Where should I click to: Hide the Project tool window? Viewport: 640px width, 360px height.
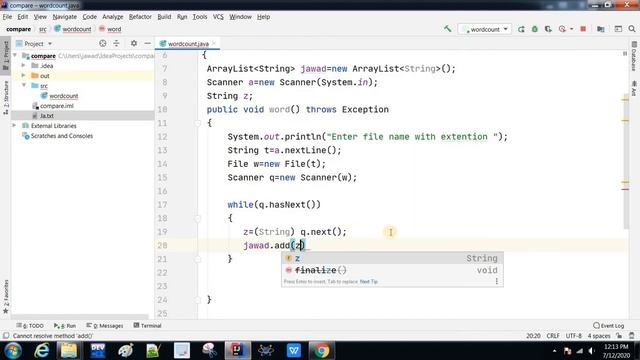click(x=147, y=43)
